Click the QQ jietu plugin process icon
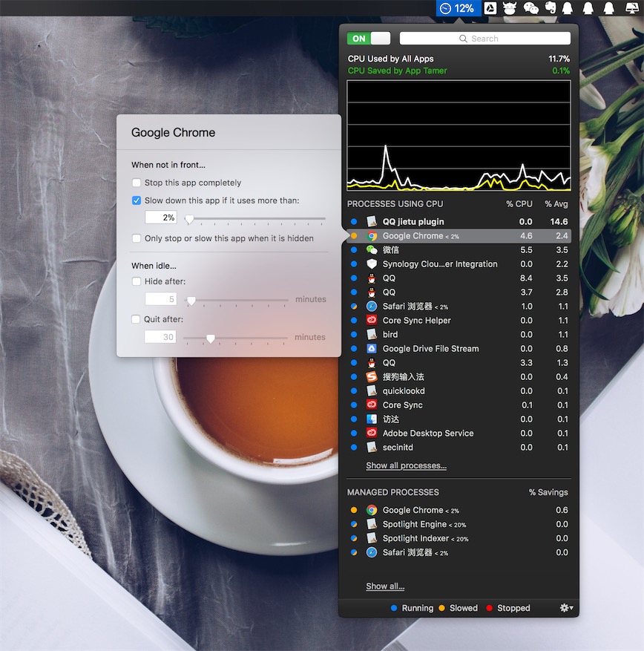Screen dimensions: 644x651 tap(372, 221)
